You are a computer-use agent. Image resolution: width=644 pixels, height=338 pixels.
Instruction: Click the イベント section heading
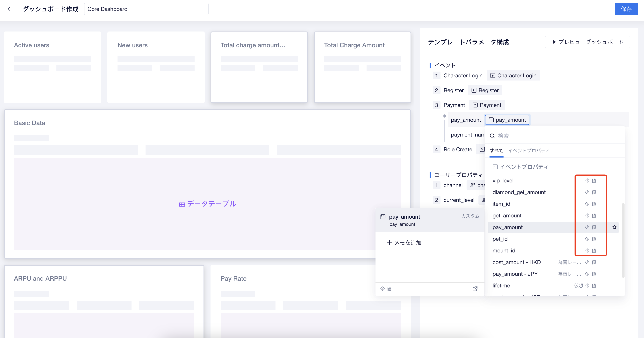pyautogui.click(x=445, y=65)
